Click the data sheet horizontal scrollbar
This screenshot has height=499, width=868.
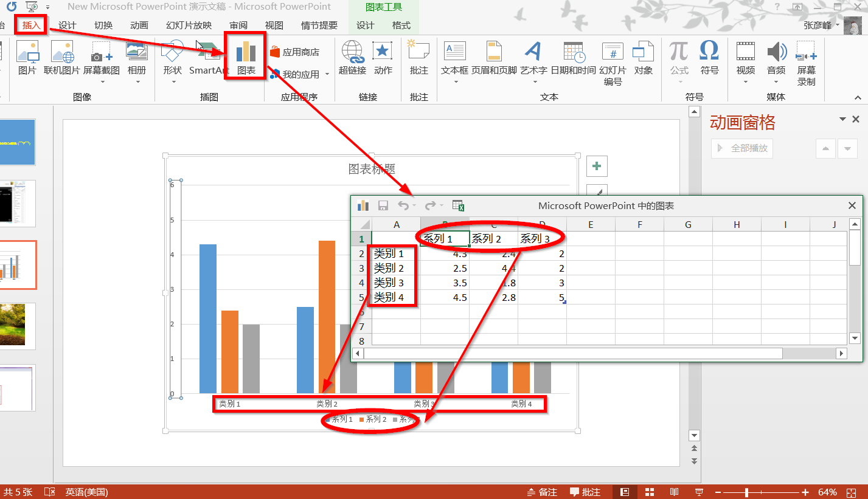click(x=572, y=353)
